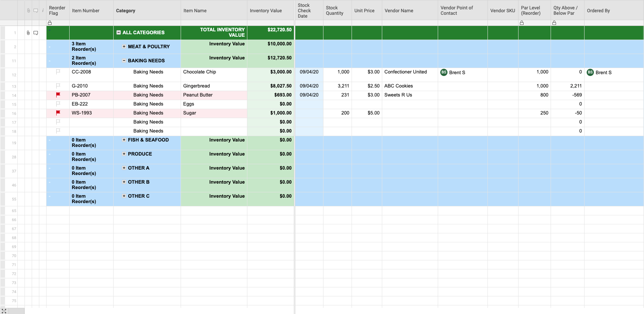
Task: Click item number CC-2008
Action: pyautogui.click(x=81, y=72)
